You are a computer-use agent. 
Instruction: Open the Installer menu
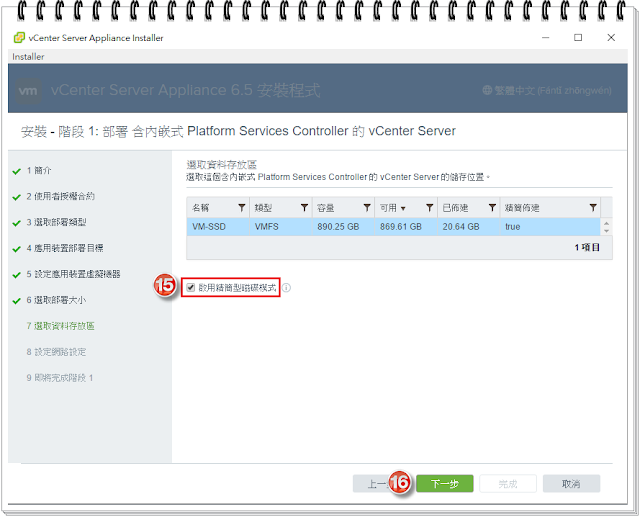(28, 57)
